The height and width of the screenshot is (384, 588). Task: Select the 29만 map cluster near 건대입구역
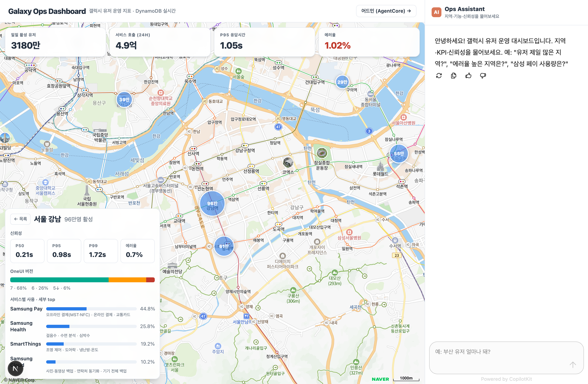pos(342,82)
